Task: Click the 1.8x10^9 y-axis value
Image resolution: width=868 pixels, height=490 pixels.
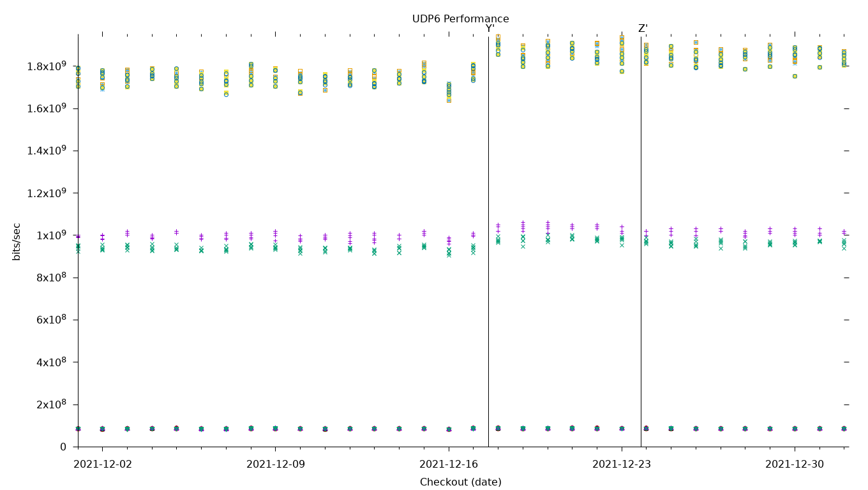Action: pyautogui.click(x=47, y=66)
